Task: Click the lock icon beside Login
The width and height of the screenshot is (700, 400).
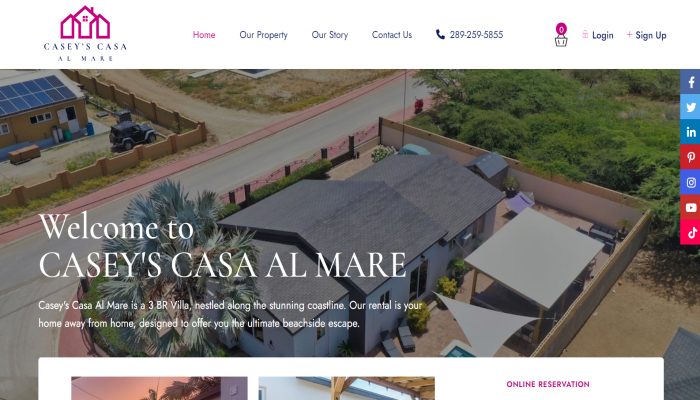Action: tap(585, 34)
